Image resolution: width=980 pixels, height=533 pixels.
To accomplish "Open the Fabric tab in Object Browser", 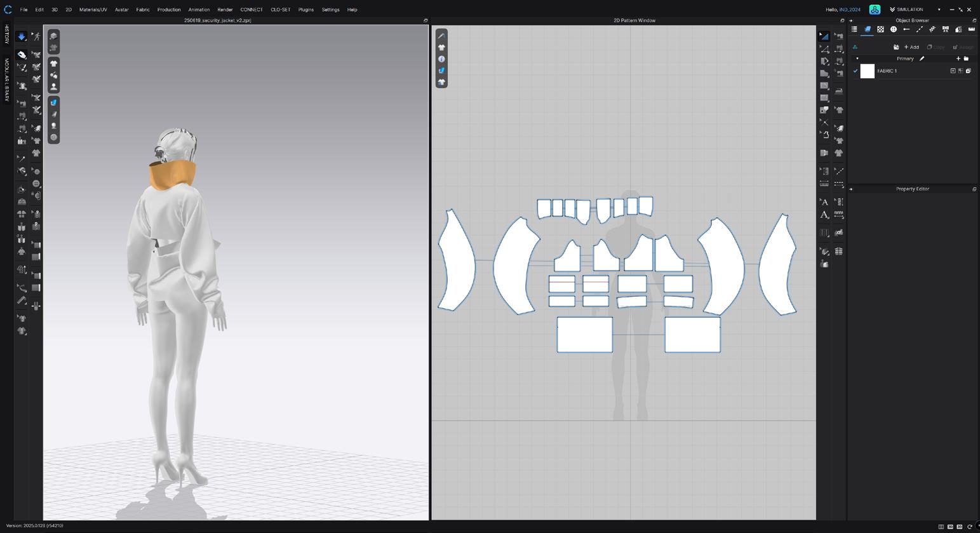I will (868, 29).
